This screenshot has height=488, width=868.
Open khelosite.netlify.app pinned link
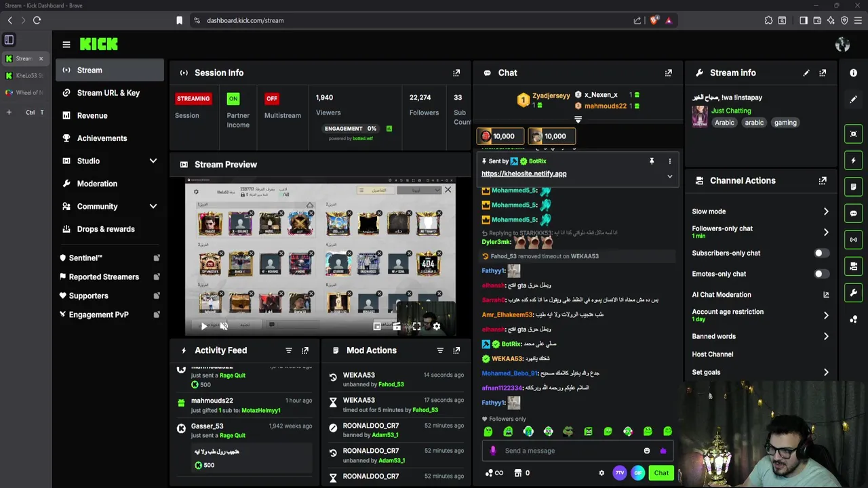coord(524,174)
